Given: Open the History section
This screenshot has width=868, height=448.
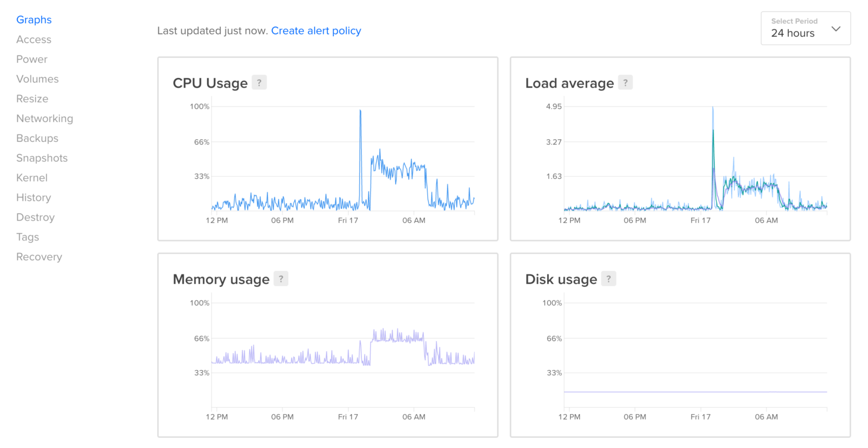Looking at the screenshot, I should pos(33,197).
